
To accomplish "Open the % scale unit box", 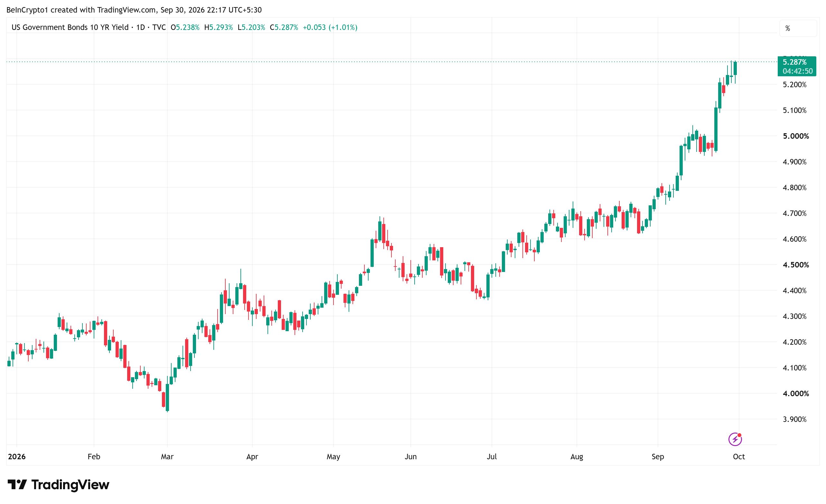I will tap(798, 29).
